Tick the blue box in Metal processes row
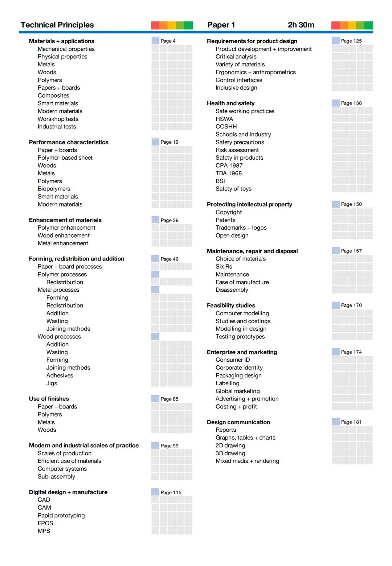This screenshot has height=566, width=392. [155, 290]
